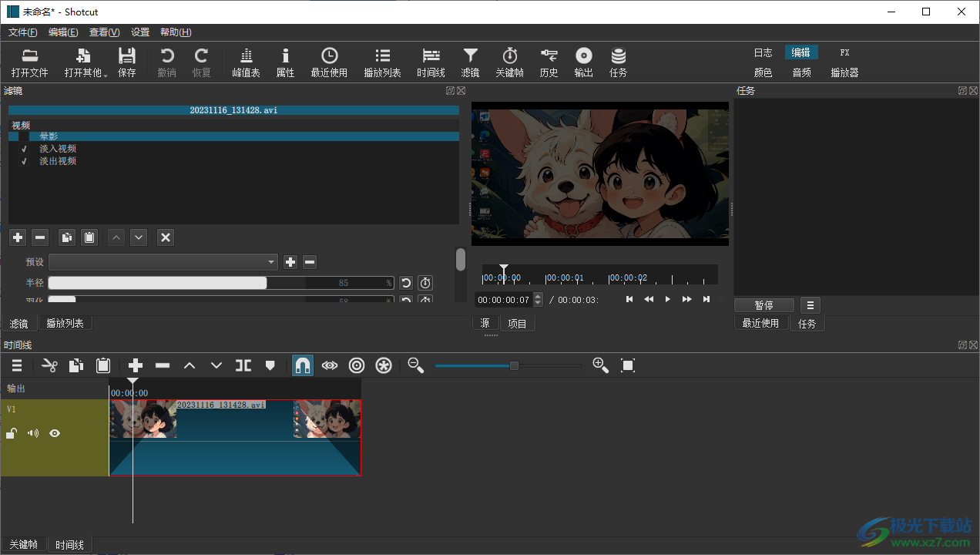Cut the clip with timeline scissors icon
This screenshot has width=980, height=555.
(x=50, y=365)
